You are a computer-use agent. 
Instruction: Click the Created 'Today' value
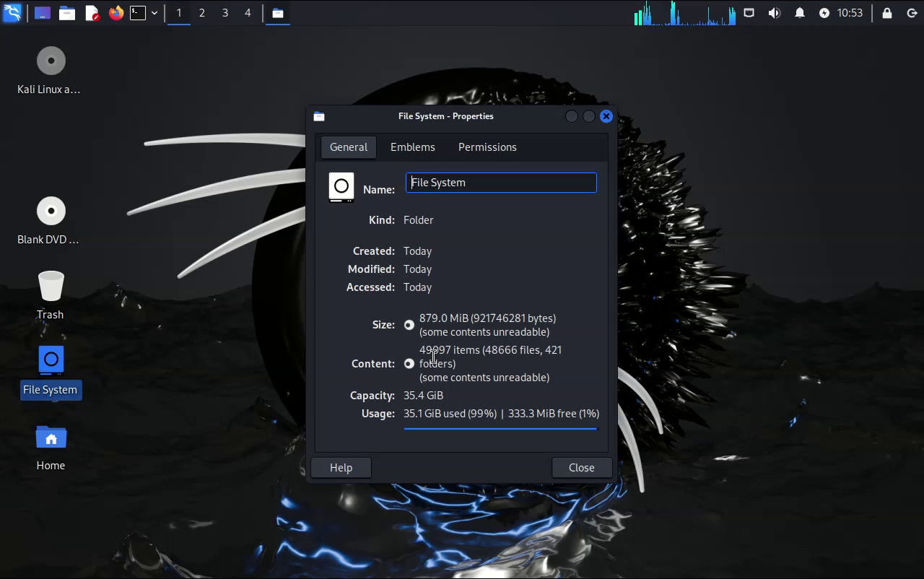pyautogui.click(x=417, y=251)
